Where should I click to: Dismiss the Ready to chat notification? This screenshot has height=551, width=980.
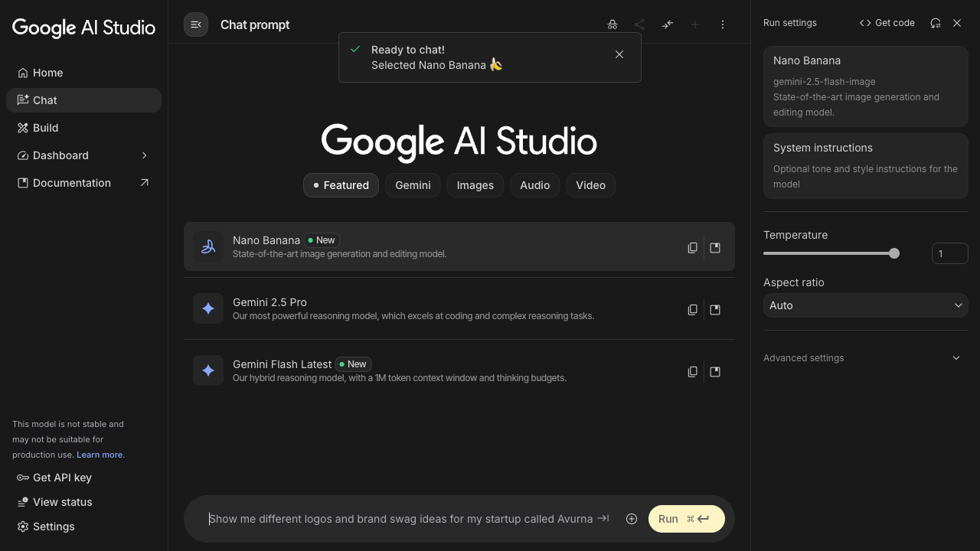click(x=619, y=54)
